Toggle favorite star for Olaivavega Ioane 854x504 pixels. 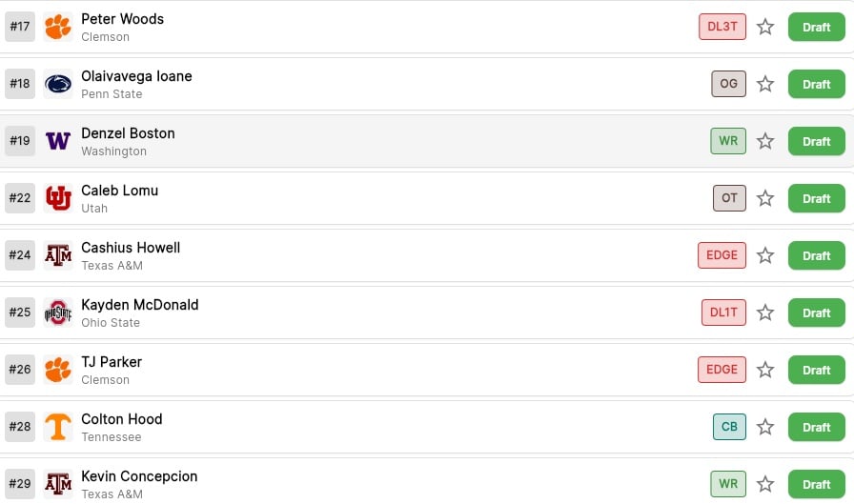[x=765, y=84]
